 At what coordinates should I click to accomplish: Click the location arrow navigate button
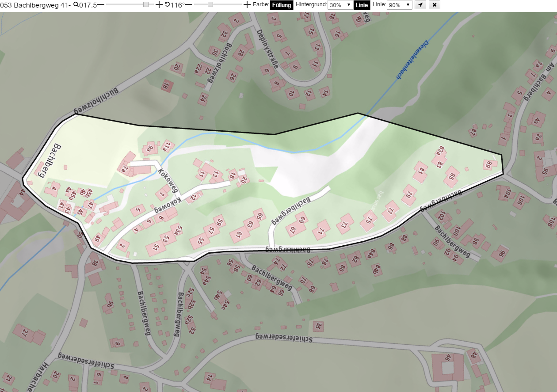420,5
